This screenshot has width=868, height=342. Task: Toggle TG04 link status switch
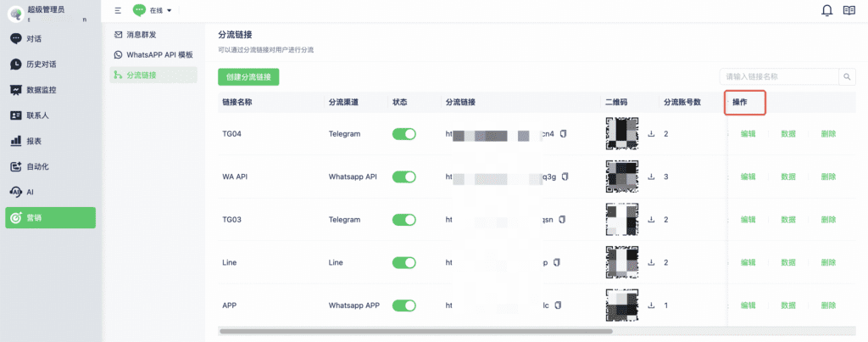tap(404, 133)
